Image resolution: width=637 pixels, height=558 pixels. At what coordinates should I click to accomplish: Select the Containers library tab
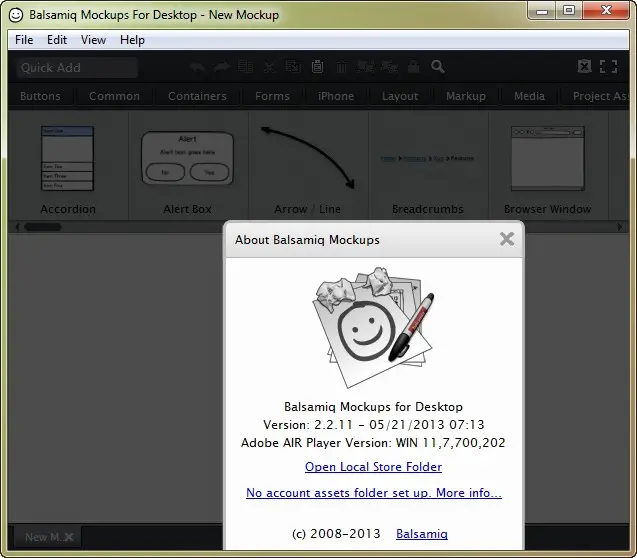point(197,96)
